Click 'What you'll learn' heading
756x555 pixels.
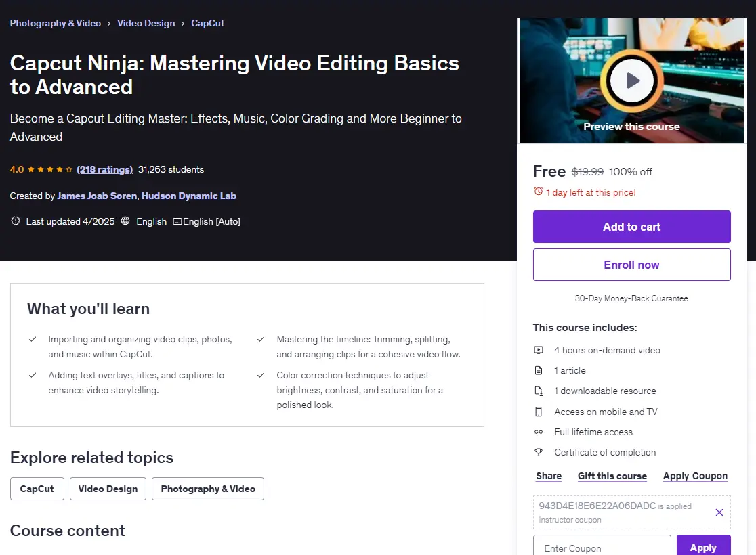(x=88, y=309)
